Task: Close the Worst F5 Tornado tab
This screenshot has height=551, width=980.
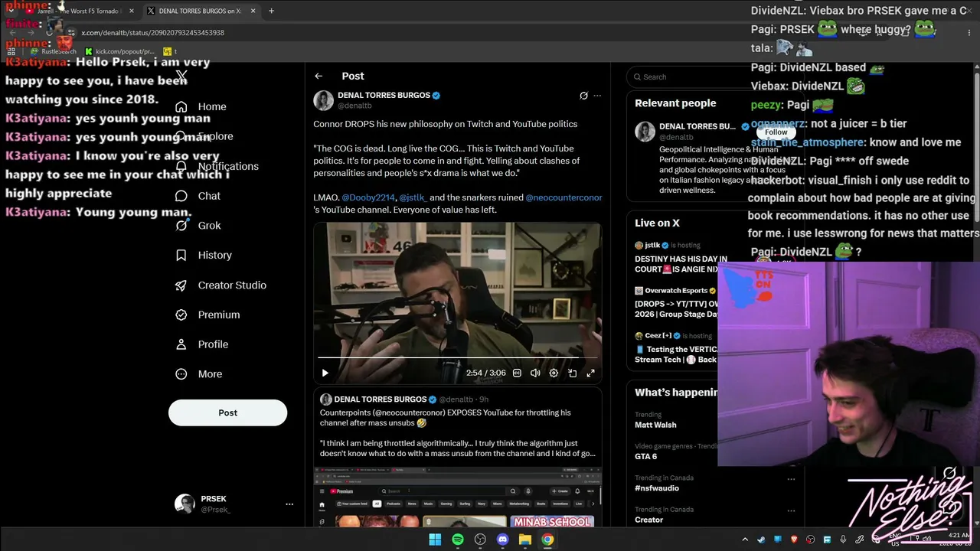Action: [x=132, y=11]
